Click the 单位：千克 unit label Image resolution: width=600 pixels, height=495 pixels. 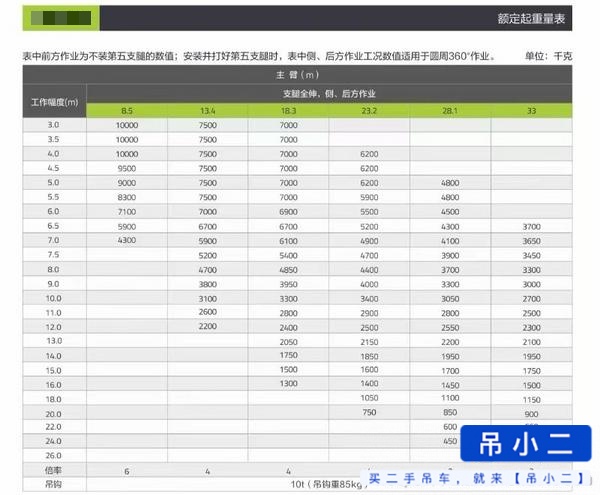548,56
